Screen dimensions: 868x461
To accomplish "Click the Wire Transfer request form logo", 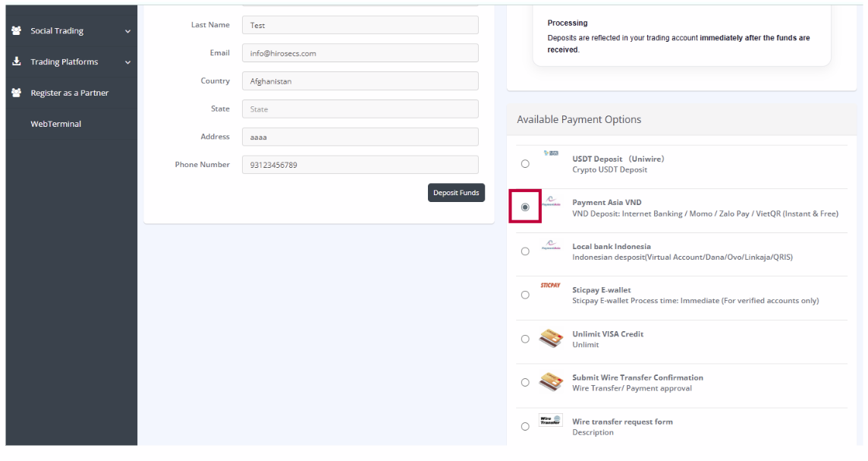I will click(x=550, y=421).
